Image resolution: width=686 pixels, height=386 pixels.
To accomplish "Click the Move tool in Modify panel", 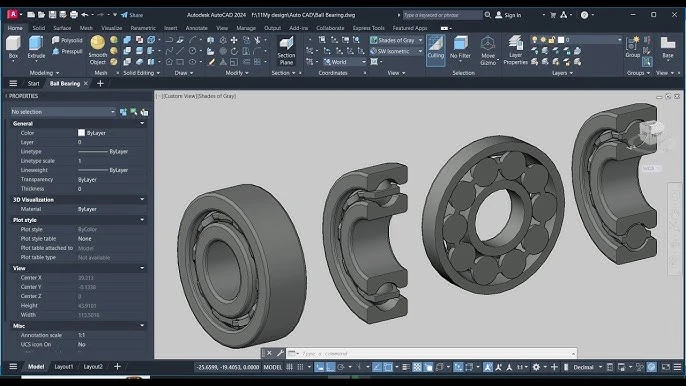I will click(234, 40).
